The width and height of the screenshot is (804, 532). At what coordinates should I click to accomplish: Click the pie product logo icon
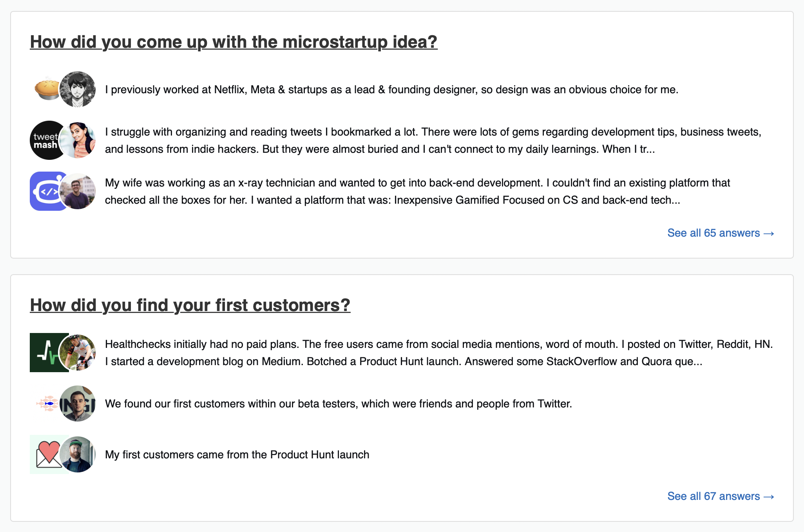pos(46,89)
